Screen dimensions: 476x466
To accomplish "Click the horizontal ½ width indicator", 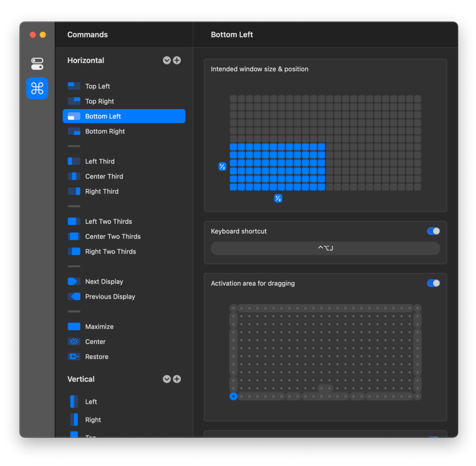I will coord(278,198).
